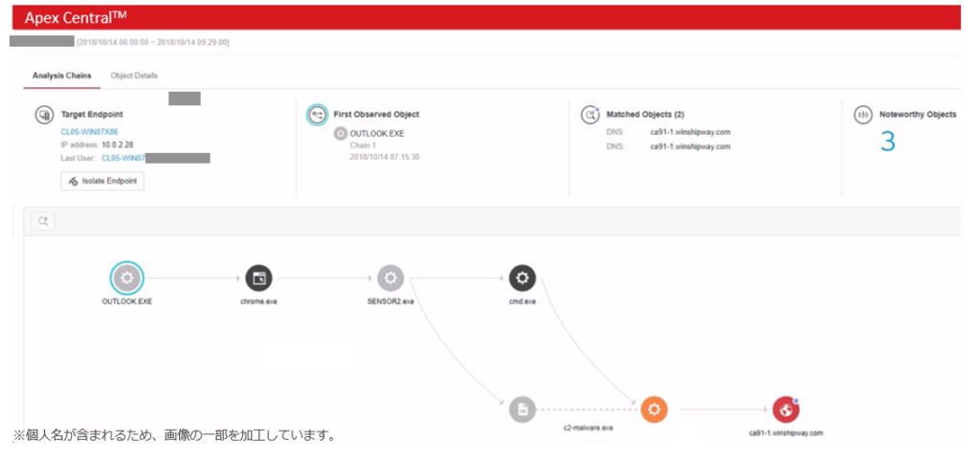Screen dimensions: 980x464
Task: Click the date range 2018/10/14 06:00:00 text
Action: pos(152,42)
